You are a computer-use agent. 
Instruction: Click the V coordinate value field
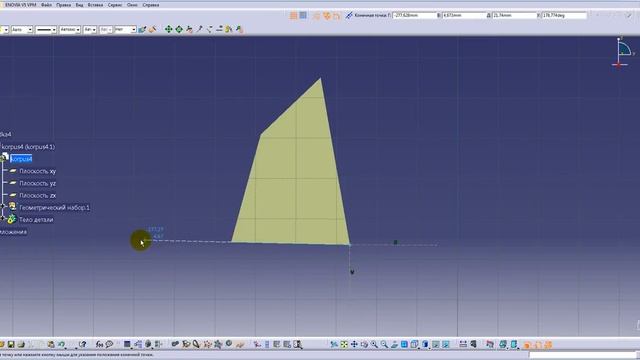pos(464,15)
